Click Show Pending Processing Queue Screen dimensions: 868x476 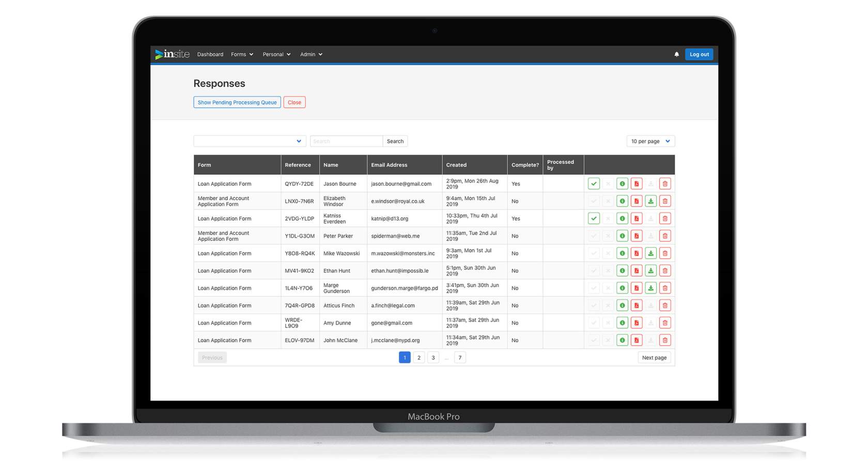[x=237, y=102]
